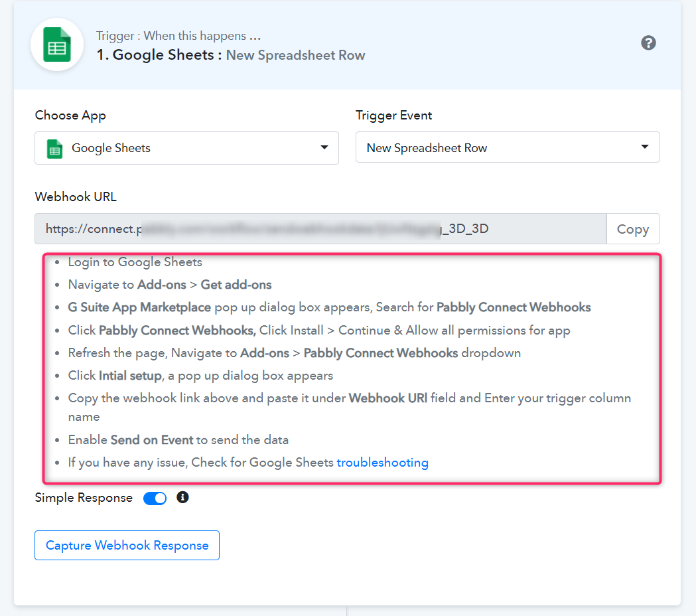Click 'Navigate to Add-ons > Get add-ons' line
The width and height of the screenshot is (696, 616).
click(x=170, y=285)
